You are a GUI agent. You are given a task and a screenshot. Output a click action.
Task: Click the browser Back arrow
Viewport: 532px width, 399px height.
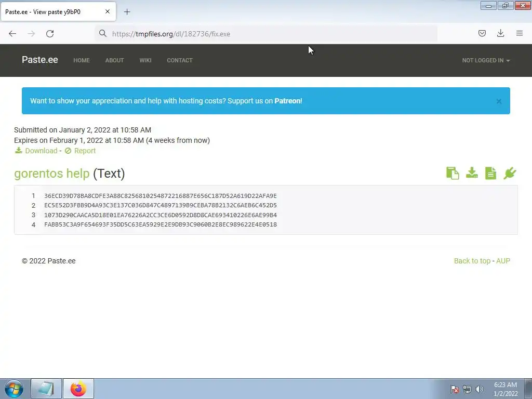click(x=12, y=34)
